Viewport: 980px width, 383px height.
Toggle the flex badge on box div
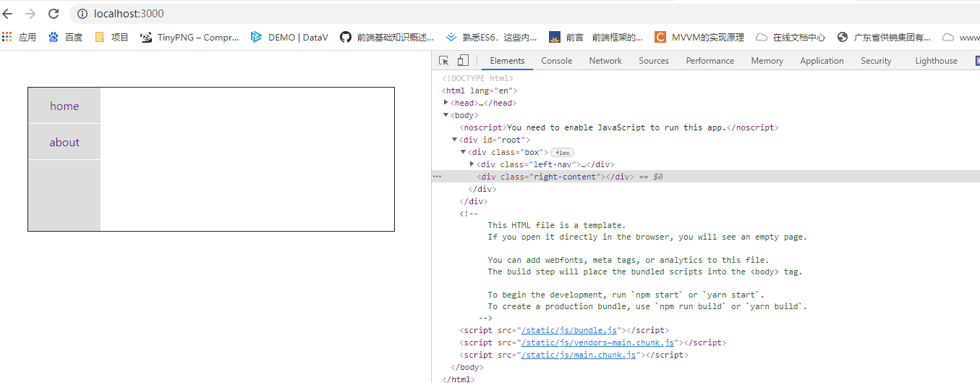(x=562, y=152)
